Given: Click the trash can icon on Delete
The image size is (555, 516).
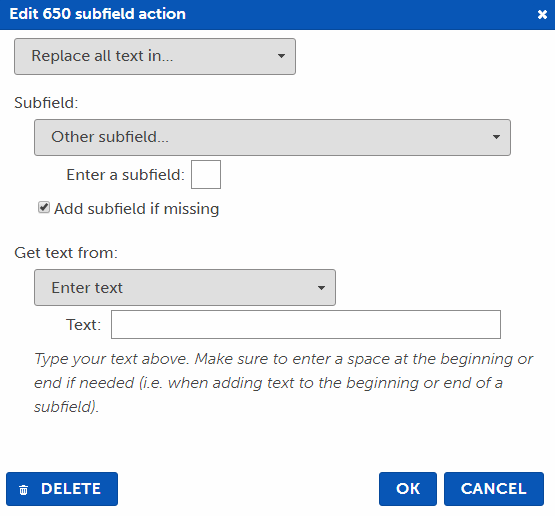Looking at the screenshot, I should coord(23,490).
